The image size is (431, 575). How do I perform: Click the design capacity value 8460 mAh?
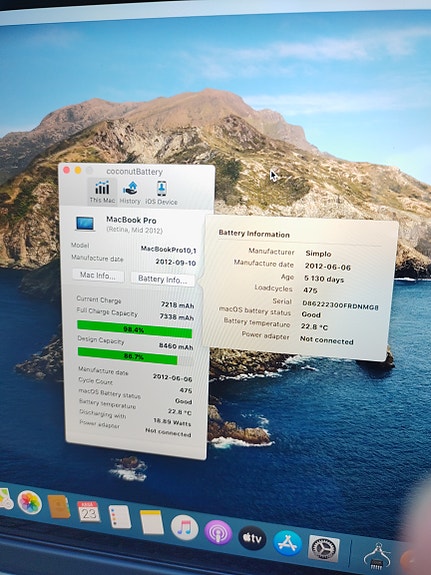[176, 346]
